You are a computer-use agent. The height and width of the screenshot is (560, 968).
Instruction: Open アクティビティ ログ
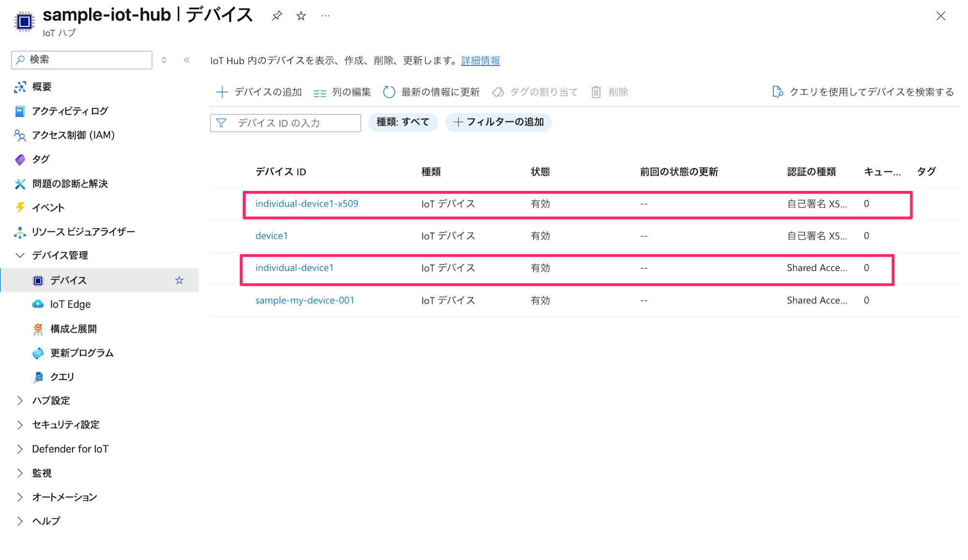[x=70, y=111]
